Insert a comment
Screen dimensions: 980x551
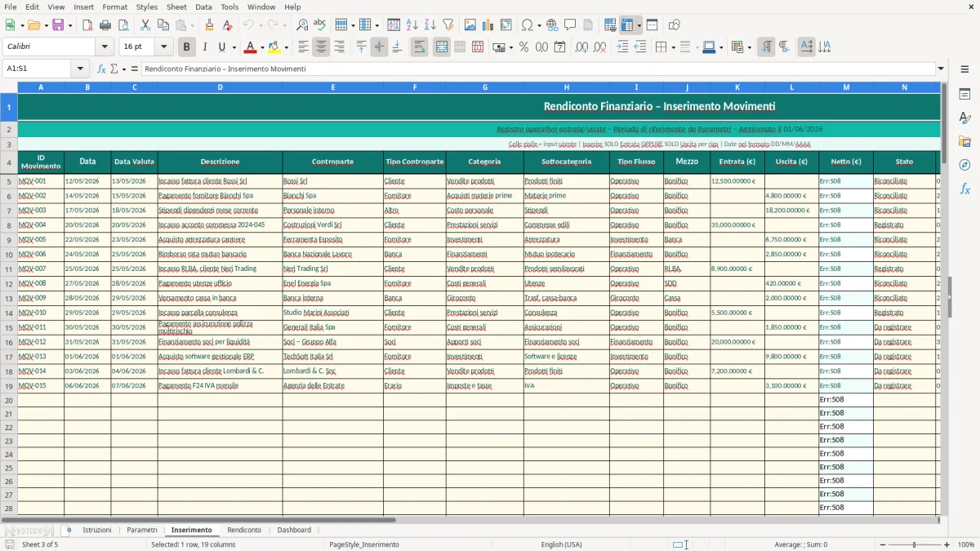(570, 25)
